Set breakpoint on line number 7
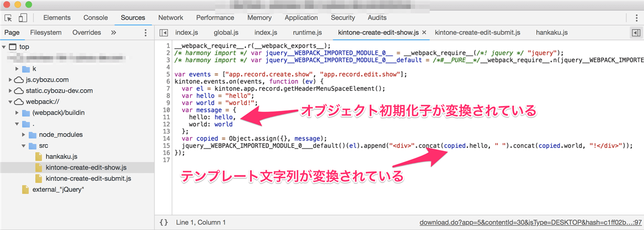 [x=168, y=88]
